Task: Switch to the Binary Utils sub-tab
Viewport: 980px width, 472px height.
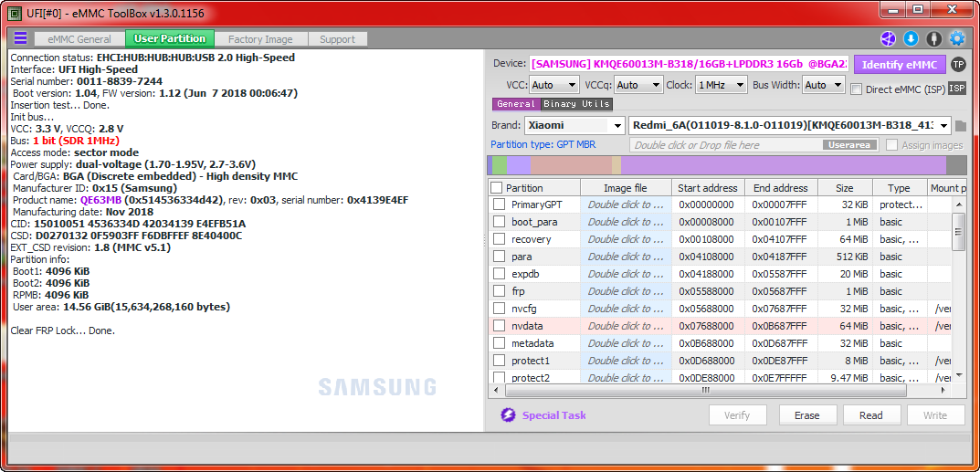Action: [x=576, y=104]
